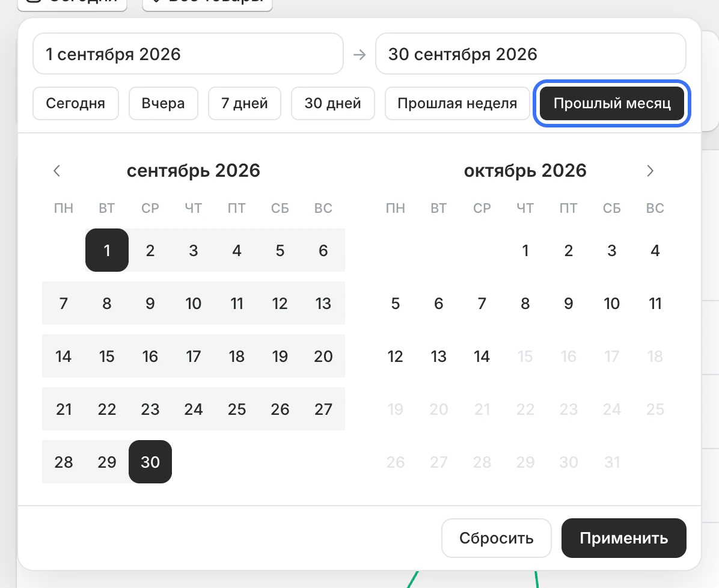Pick September 13 in the calendar
Image resolution: width=719 pixels, height=588 pixels.
tap(323, 304)
